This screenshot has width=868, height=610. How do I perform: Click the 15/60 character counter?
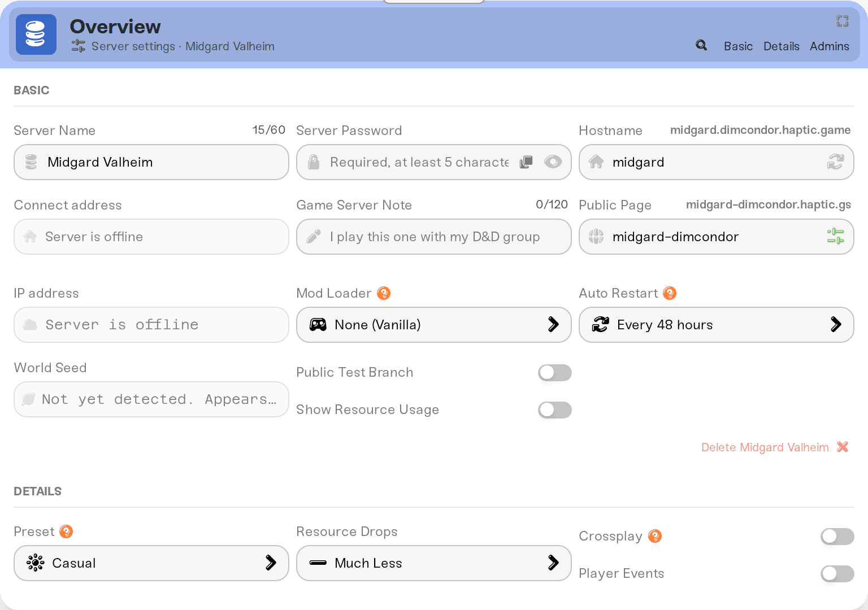click(268, 130)
